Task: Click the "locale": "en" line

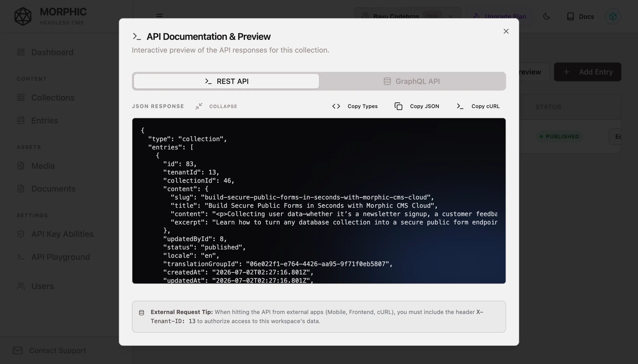Action: (x=191, y=255)
